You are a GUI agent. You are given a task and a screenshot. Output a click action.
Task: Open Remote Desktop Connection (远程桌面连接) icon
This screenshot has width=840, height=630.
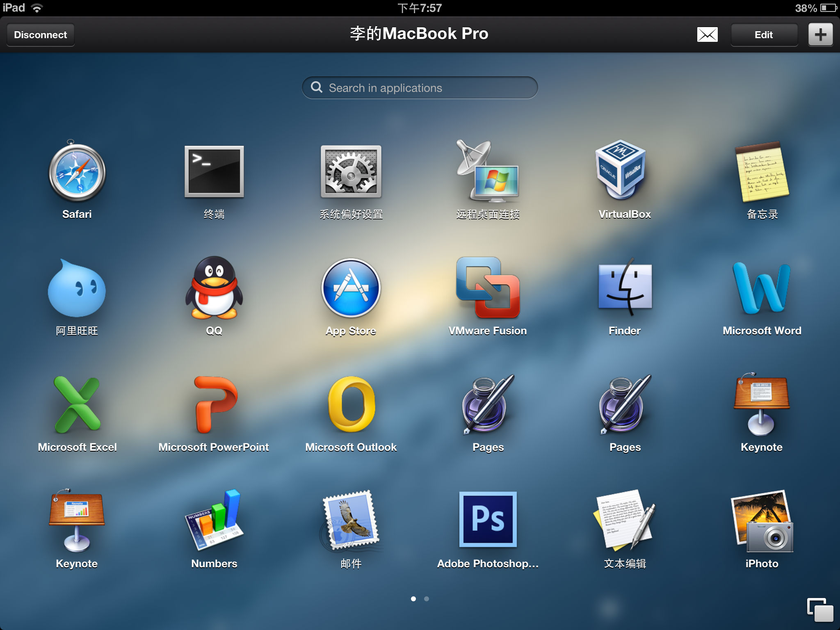[488, 171]
